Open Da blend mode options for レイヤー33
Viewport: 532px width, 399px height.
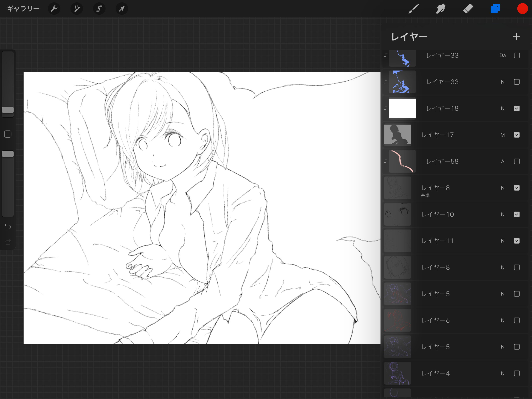pyautogui.click(x=502, y=55)
